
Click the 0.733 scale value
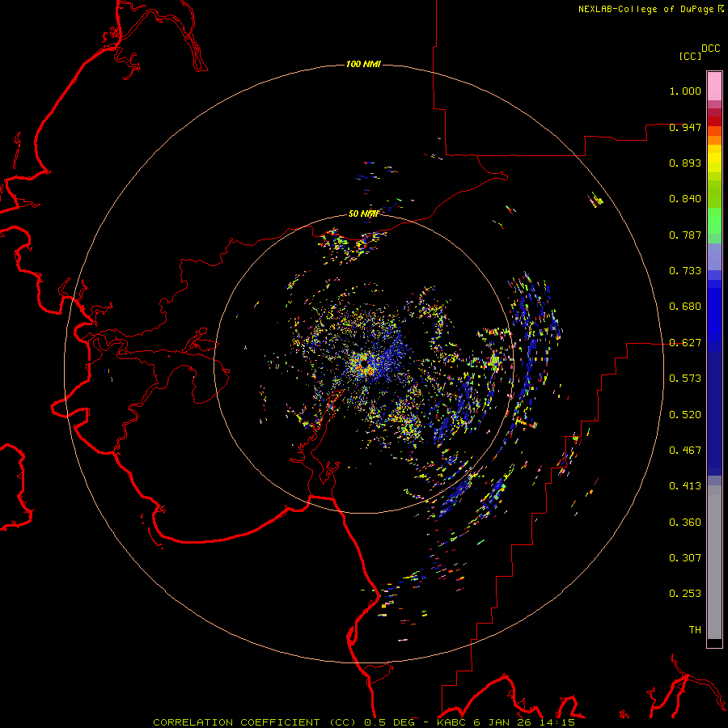(x=685, y=271)
